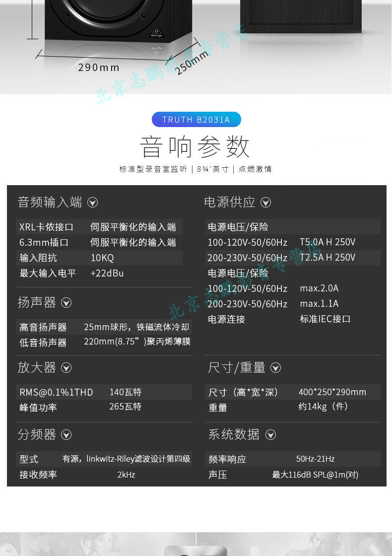
Task: Click the 标准型录音室监听 subtitle text
Action: tap(153, 169)
